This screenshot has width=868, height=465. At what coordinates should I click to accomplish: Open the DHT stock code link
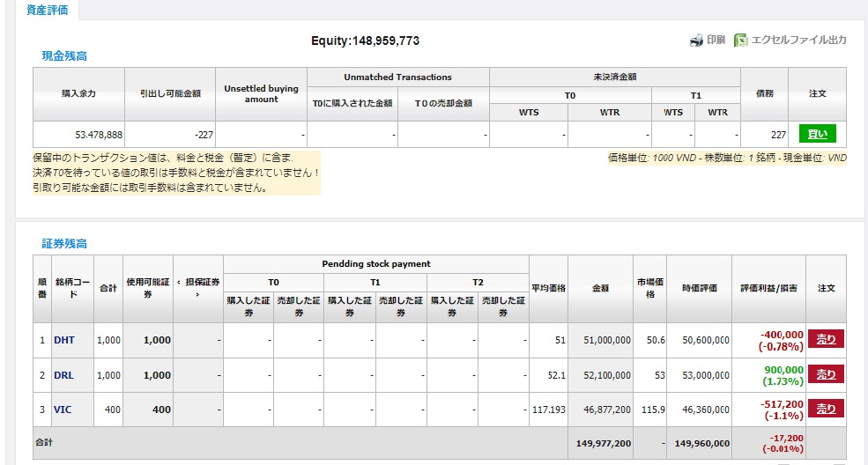pos(63,340)
